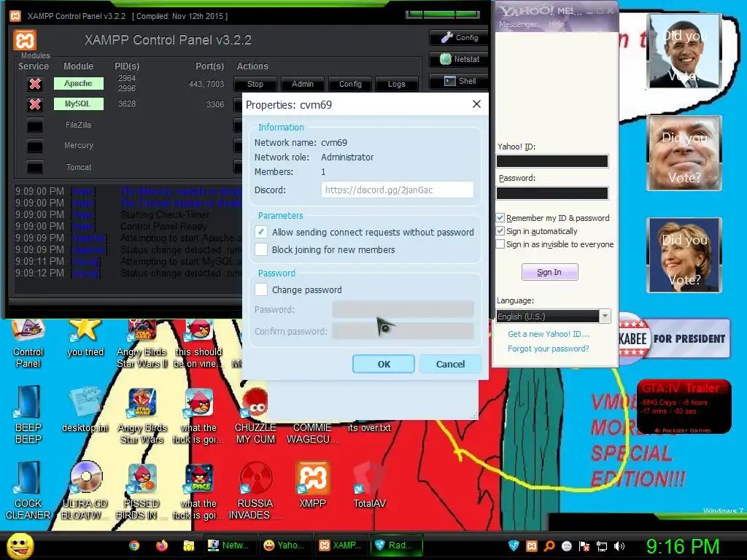Launch Chrome from the taskbar
The width and height of the screenshot is (747, 560).
click(134, 545)
